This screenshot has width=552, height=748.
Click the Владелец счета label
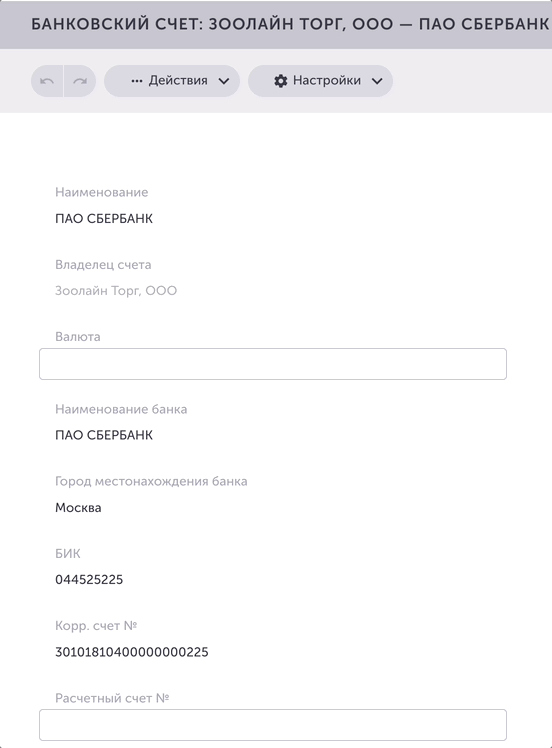click(103, 265)
